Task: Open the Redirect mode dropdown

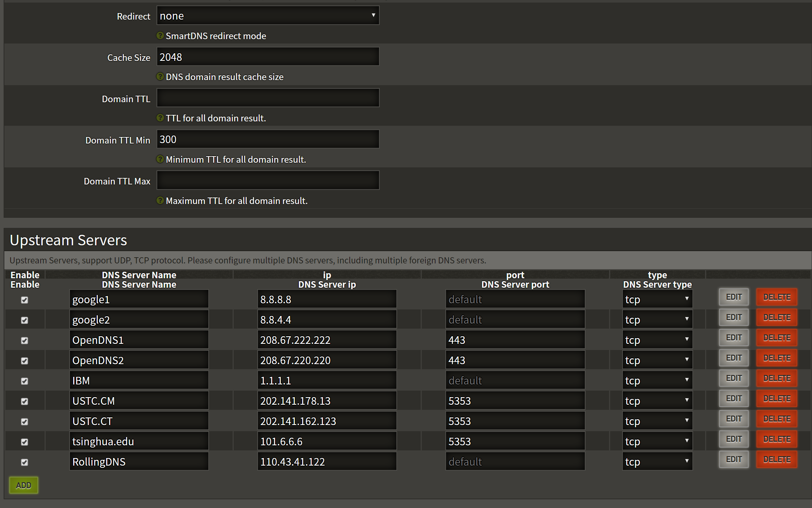Action: click(x=268, y=16)
